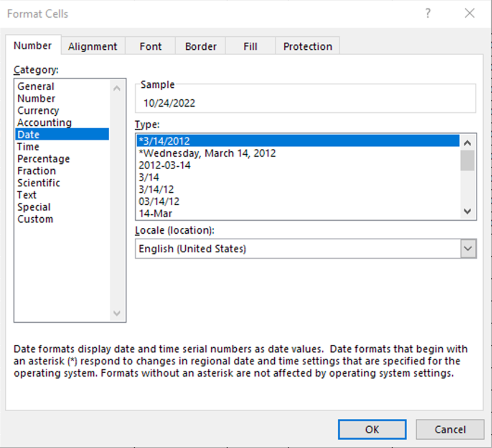Select the 2012-03-14 date type
This screenshot has width=492, height=448.
[x=298, y=165]
